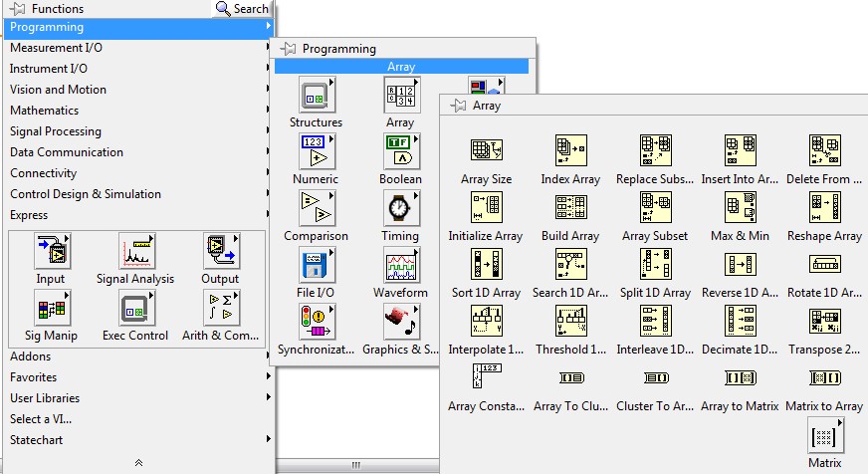Expand the Control Design & Simulation category
The width and height of the screenshot is (868, 474).
[138, 194]
